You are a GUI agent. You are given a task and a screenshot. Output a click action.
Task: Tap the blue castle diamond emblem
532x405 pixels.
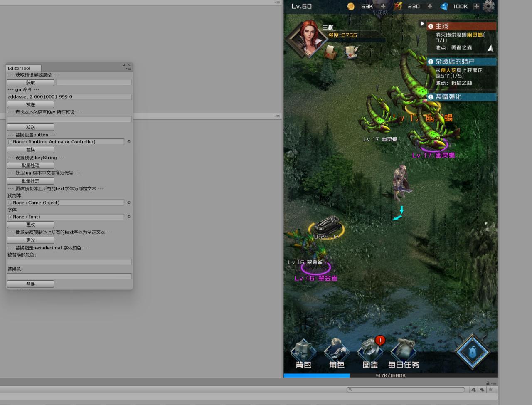[x=473, y=352]
